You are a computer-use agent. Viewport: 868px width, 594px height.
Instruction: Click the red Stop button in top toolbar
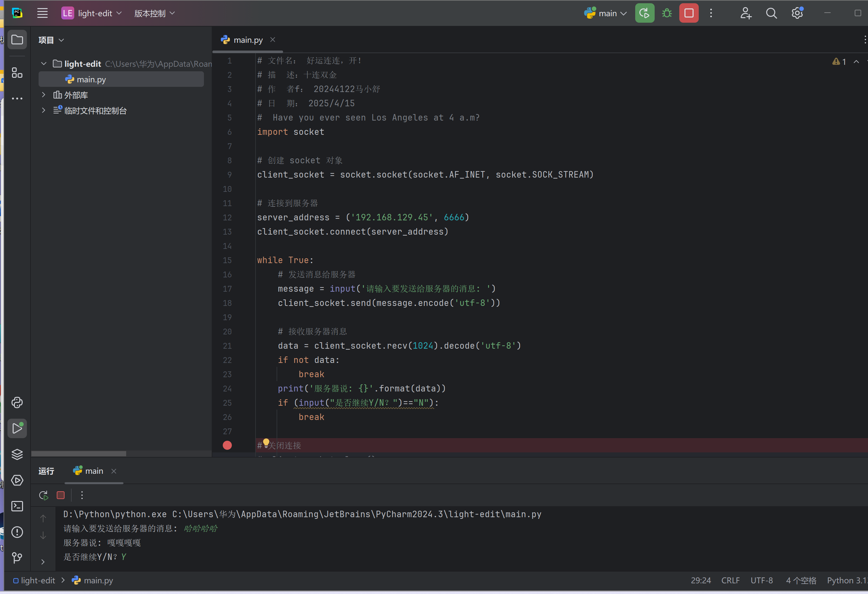click(x=689, y=13)
